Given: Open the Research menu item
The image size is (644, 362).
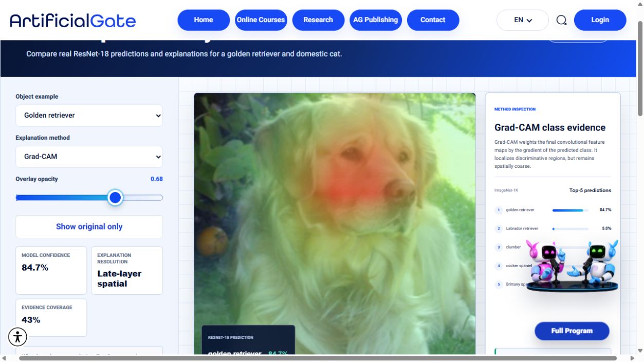Looking at the screenshot, I should pos(318,20).
